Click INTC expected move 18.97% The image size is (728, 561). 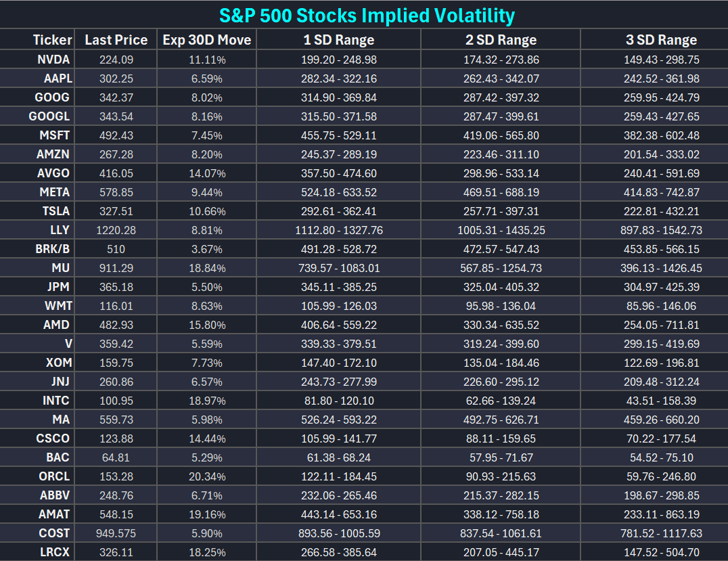pos(207,401)
